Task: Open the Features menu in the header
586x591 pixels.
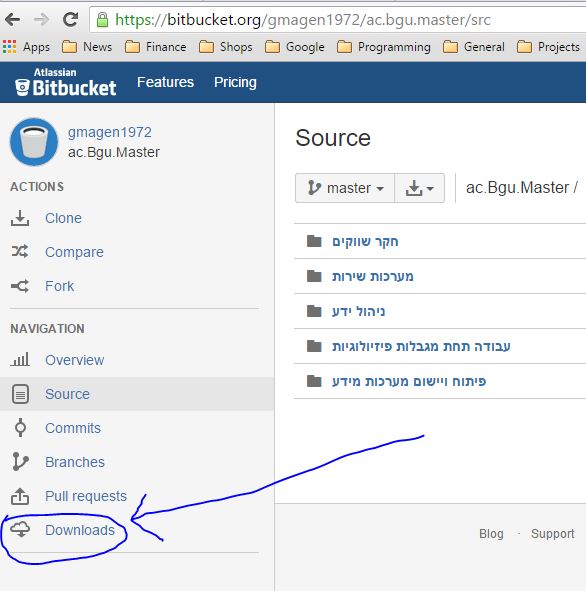Action: click(x=165, y=82)
